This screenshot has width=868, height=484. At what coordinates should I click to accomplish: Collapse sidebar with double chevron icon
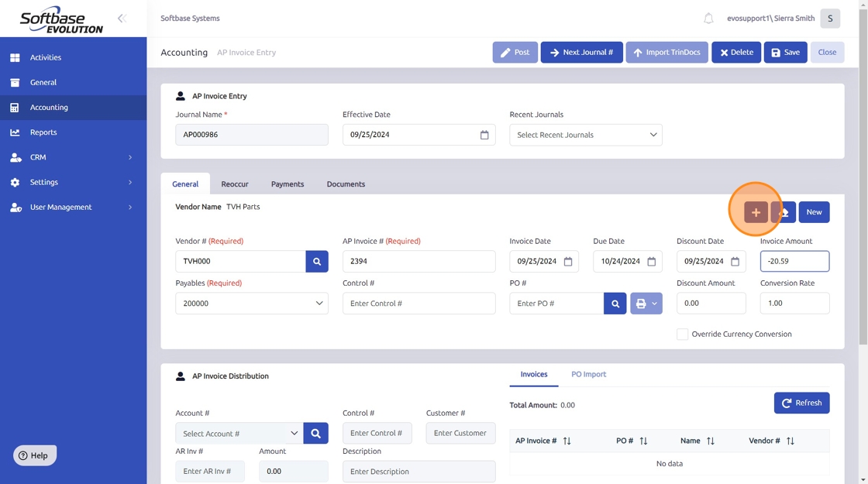(x=122, y=18)
